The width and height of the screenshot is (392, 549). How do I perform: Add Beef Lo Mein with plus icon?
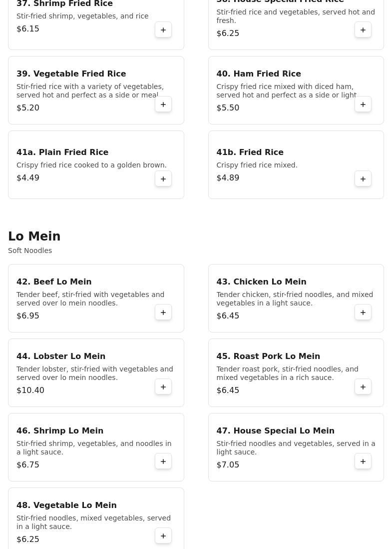click(x=163, y=312)
